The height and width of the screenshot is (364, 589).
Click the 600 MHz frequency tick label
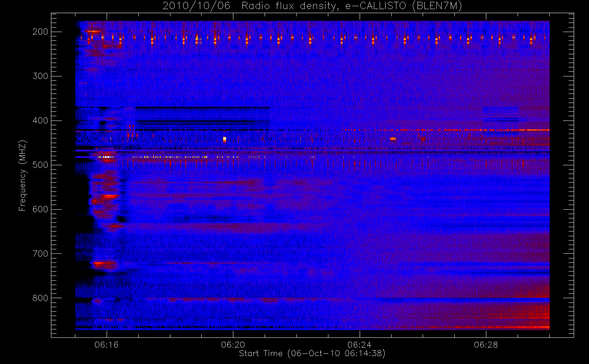[40, 209]
